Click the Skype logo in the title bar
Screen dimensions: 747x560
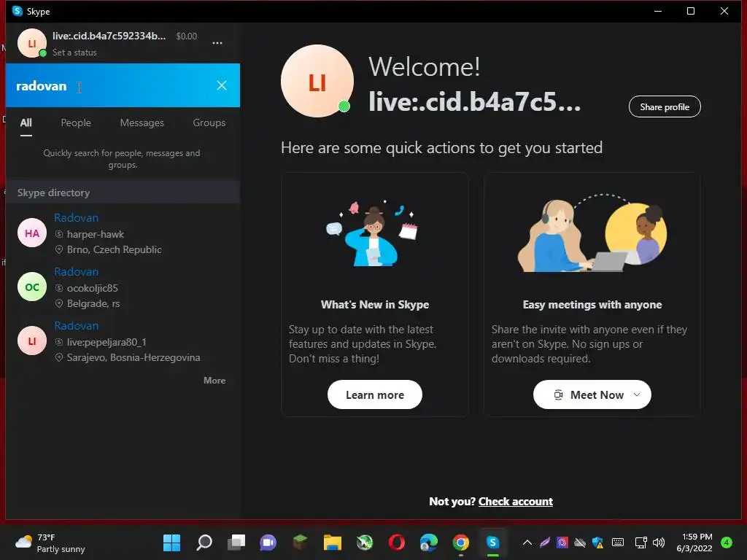(x=18, y=11)
